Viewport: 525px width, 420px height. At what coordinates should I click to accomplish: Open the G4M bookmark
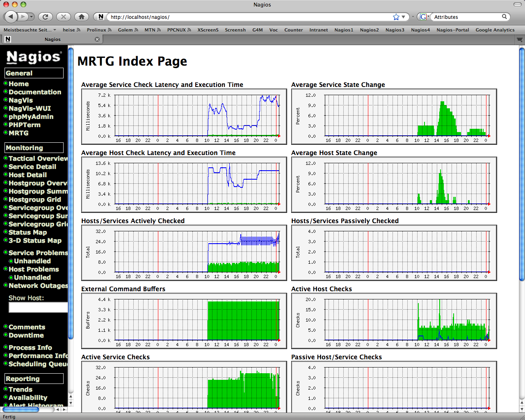[258, 30]
